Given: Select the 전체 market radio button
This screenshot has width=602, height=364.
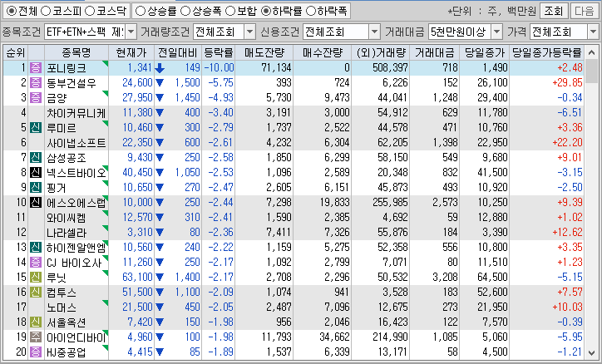Looking at the screenshot, I should [12, 11].
